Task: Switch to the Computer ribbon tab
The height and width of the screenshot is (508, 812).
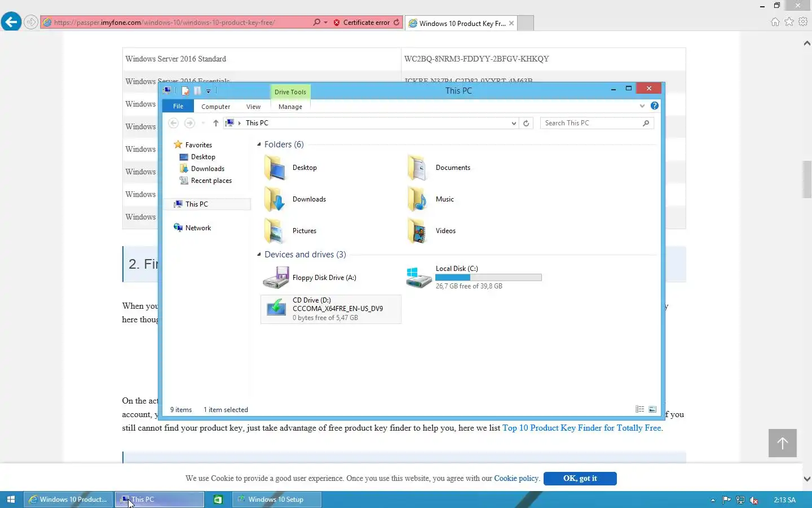Action: 216,107
